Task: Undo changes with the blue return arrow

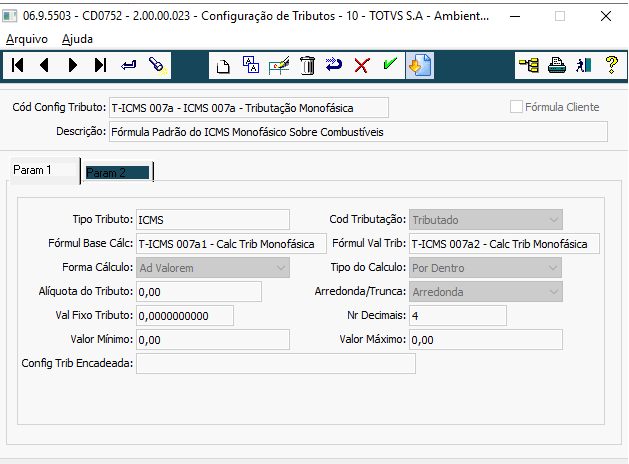Action: coord(334,65)
